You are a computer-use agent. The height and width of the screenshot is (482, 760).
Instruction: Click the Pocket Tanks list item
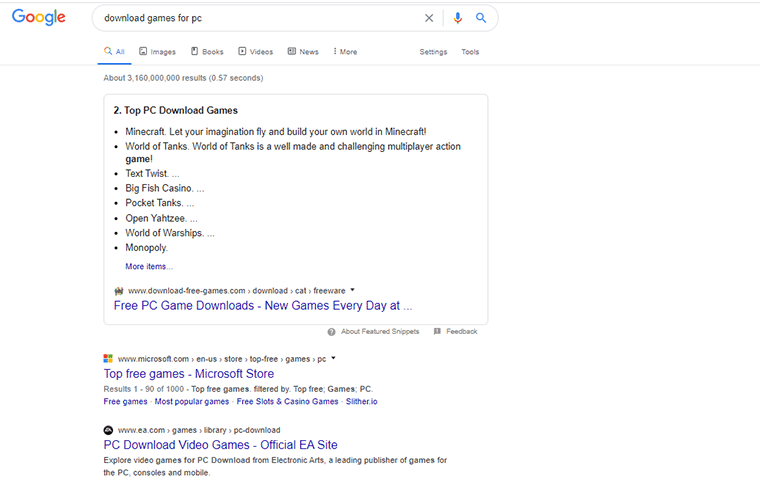(159, 203)
